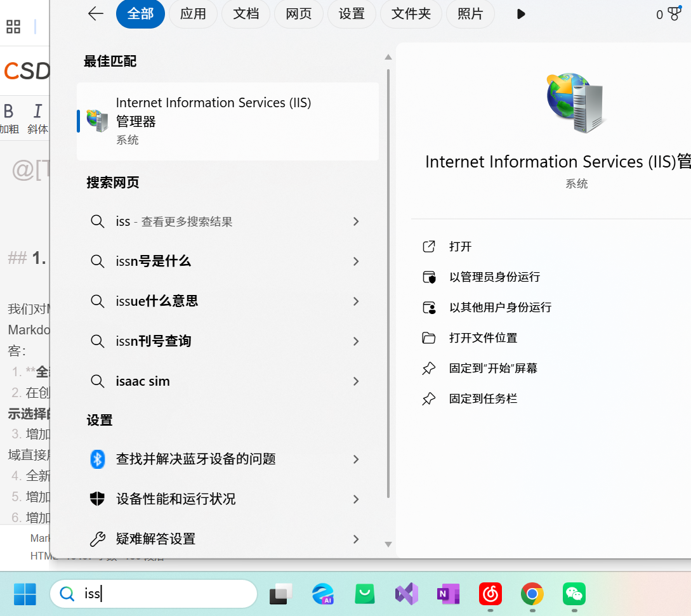The image size is (691, 616).
Task: Toggle italic (斜体) in CSDN editor
Action: [x=38, y=117]
